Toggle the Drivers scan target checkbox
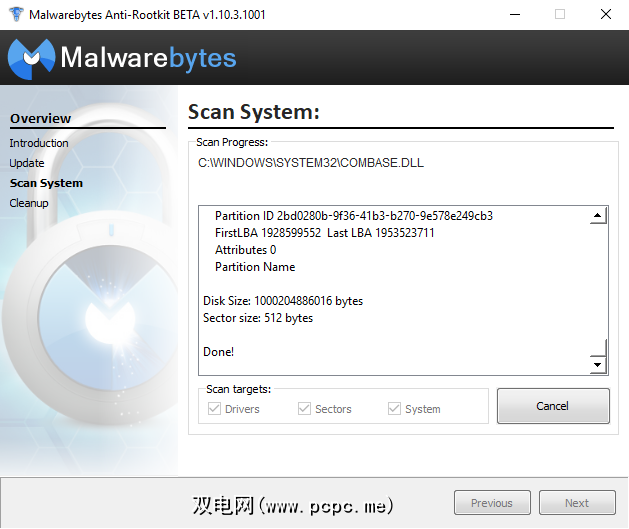Viewport: 629px width, 529px height. point(215,409)
